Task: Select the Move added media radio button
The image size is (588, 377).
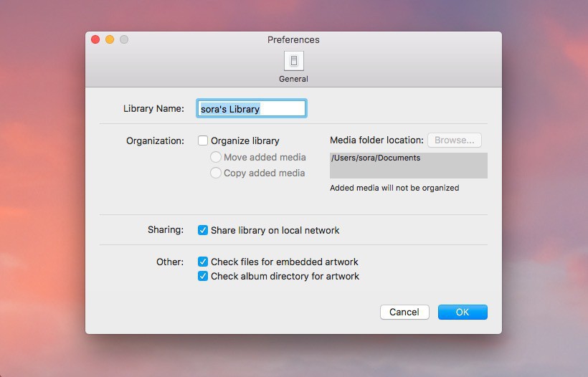Action: (215, 158)
